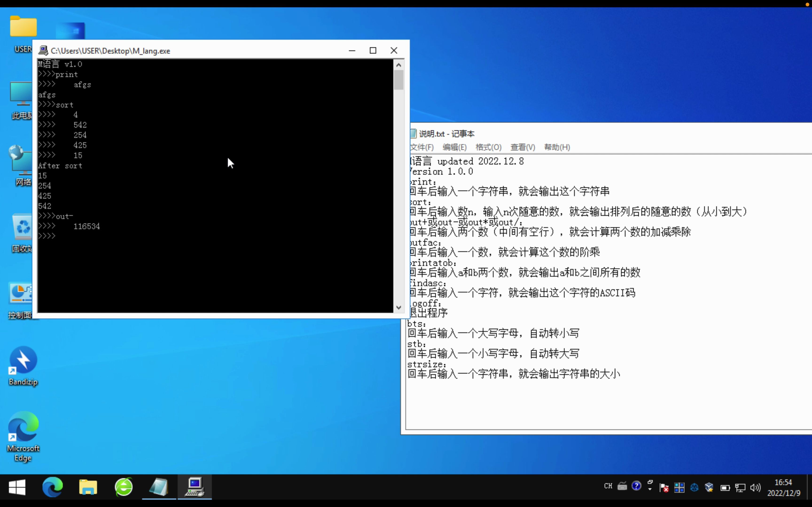Open Notepad's 编辑(E) menu
This screenshot has height=507, width=812.
click(x=454, y=147)
